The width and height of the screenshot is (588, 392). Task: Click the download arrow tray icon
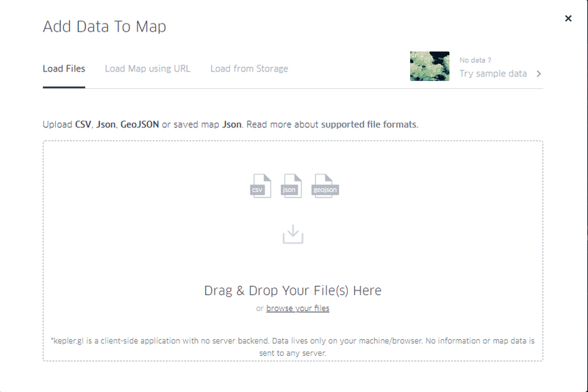[x=293, y=235]
